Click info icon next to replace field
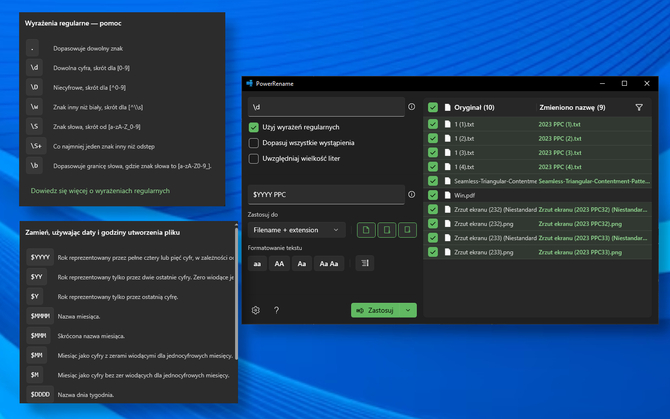Viewport: 670px width, 419px height. [411, 194]
